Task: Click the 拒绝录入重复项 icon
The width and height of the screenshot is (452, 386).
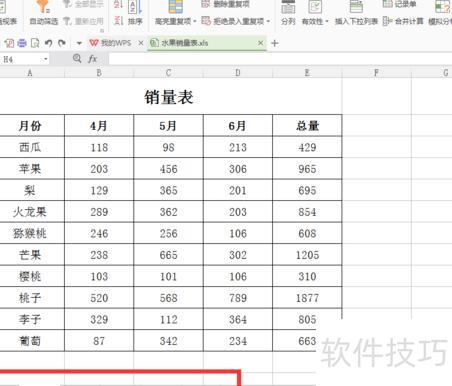Action: 206,21
